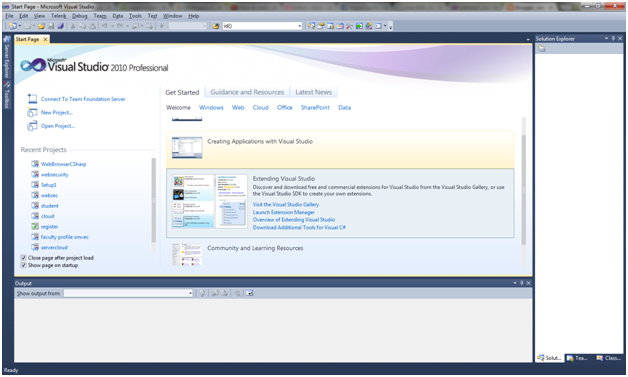Click the Undo toolbar icon
Image resolution: width=628 pixels, height=377 pixels.
105,26
